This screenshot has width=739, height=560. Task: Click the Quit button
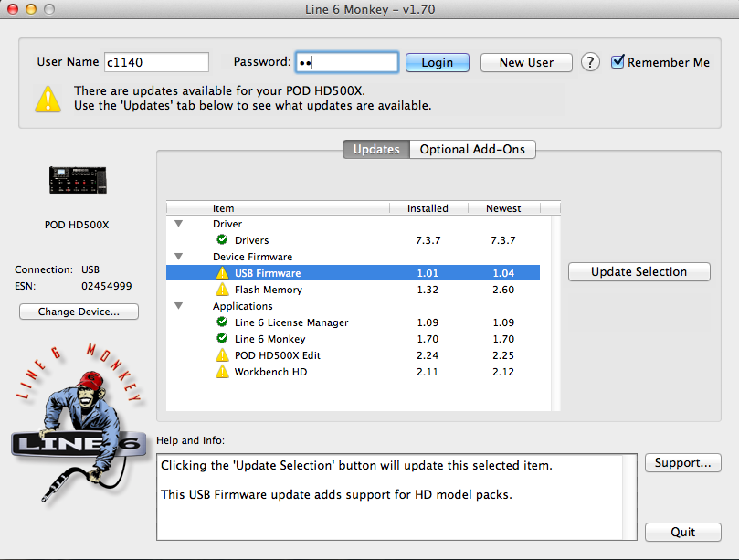click(x=683, y=533)
